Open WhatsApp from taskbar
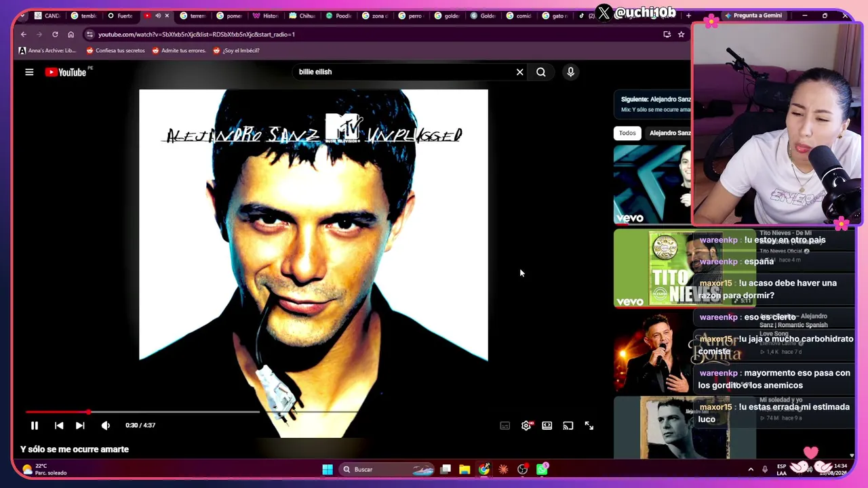868x488 pixels. 542,469
